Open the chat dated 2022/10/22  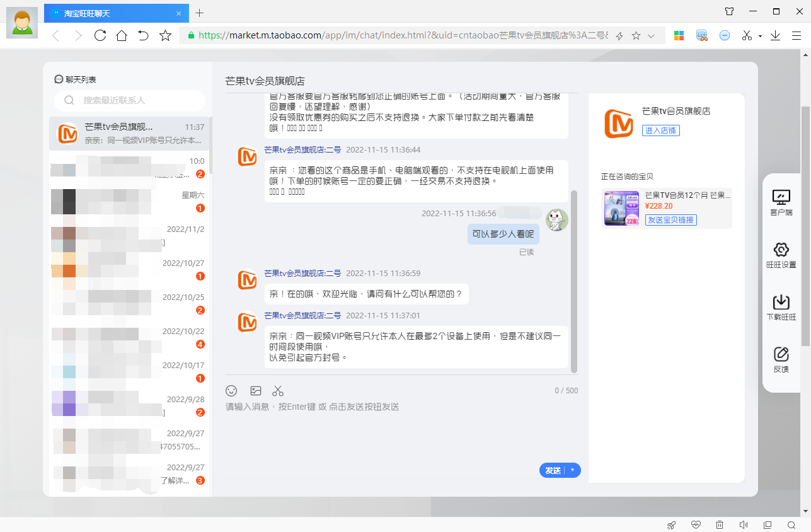click(x=129, y=338)
